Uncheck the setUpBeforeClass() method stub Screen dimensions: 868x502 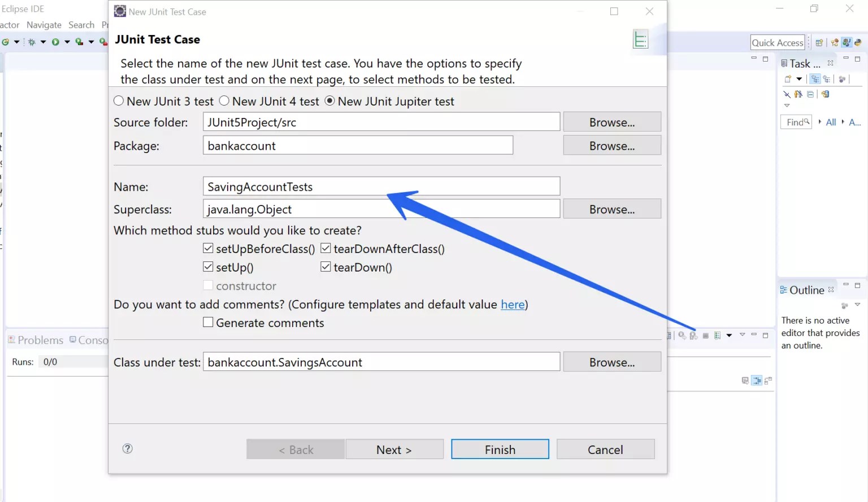pyautogui.click(x=208, y=248)
